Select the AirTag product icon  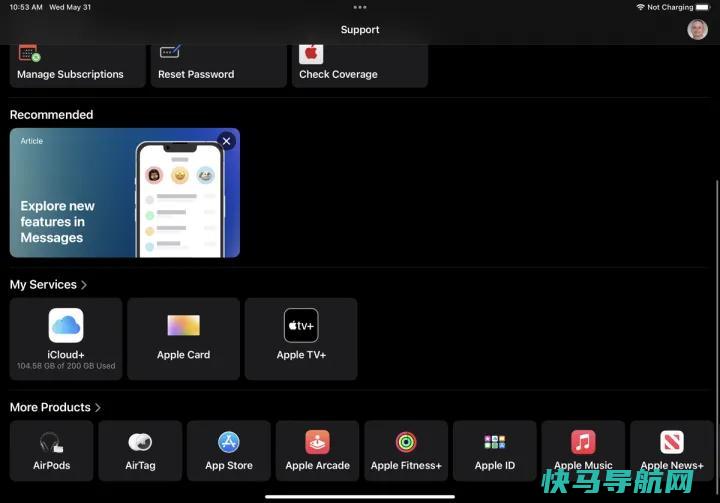[x=140, y=442]
